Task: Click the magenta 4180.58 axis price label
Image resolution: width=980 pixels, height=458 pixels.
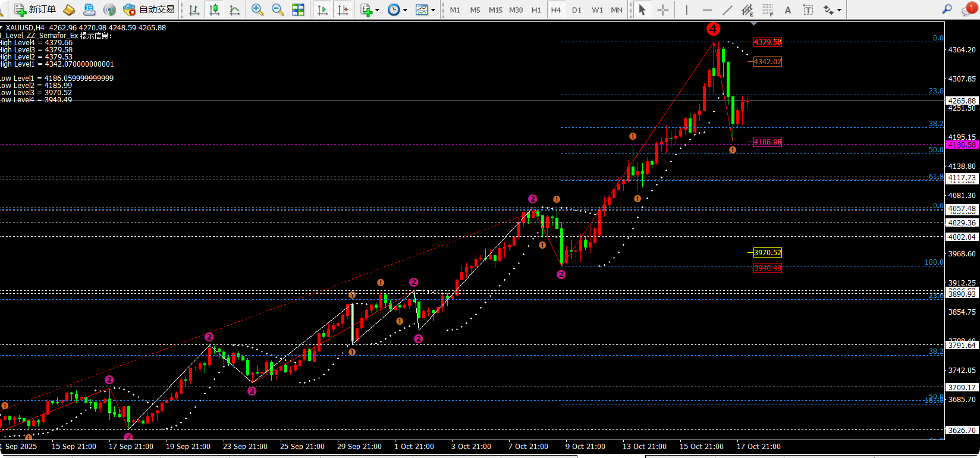Action: (962, 145)
